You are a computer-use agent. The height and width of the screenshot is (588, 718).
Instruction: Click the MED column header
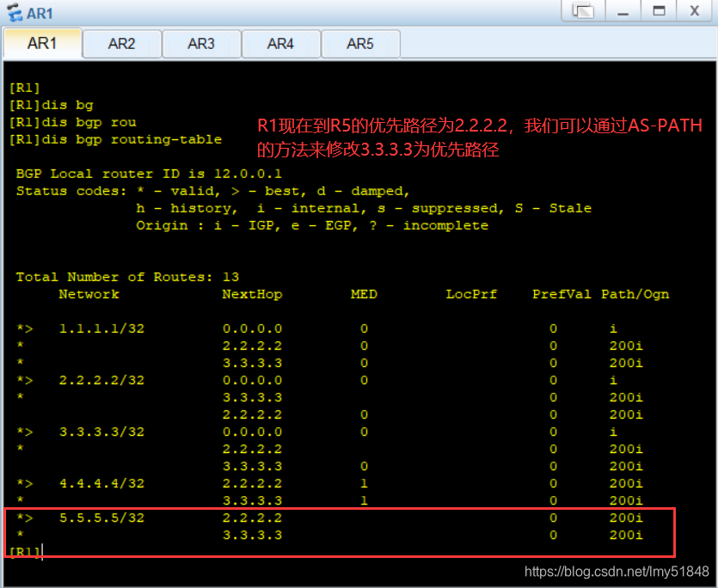[x=364, y=294]
